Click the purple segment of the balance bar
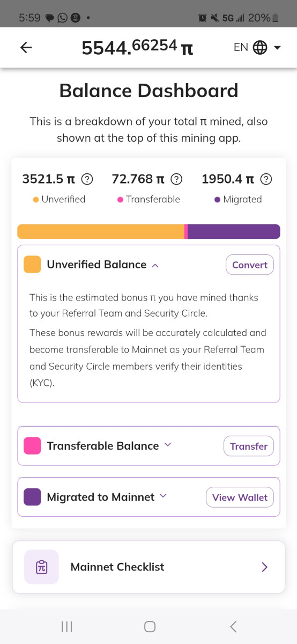Screen dimensions: 297x644 pyautogui.click(x=234, y=231)
